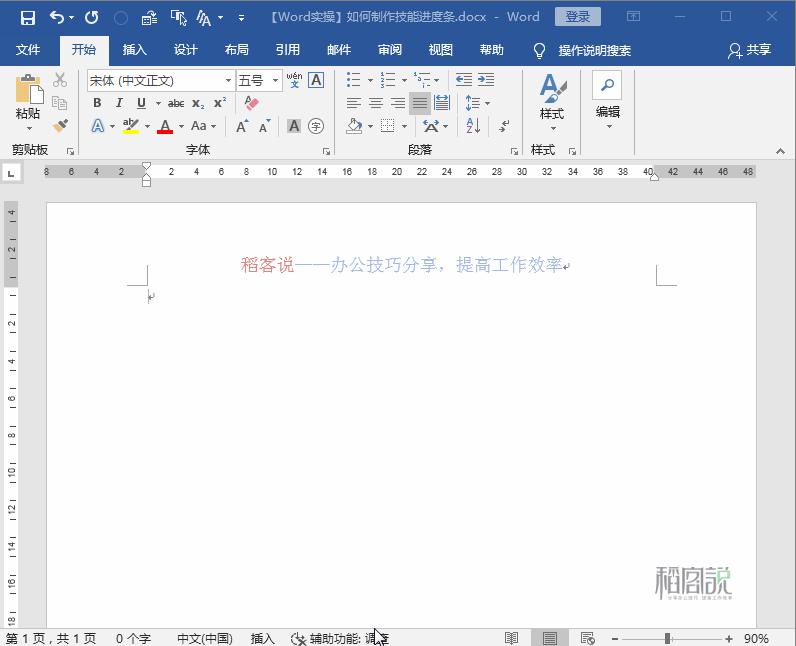Copy selection using the copy icon
Screen dimensions: 796x646
point(60,103)
